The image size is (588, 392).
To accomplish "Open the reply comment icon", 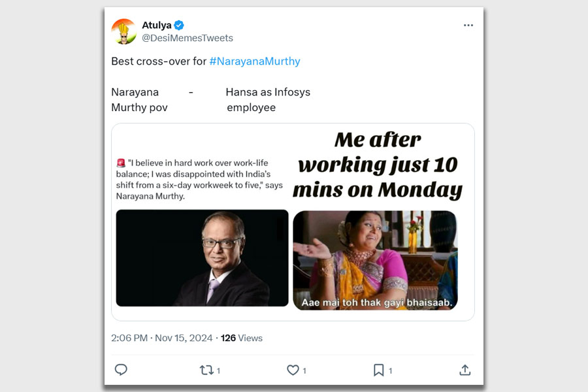I will pos(121,370).
